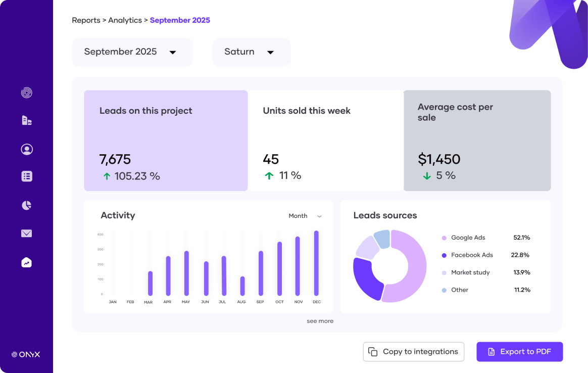Image resolution: width=588 pixels, height=373 pixels.
Task: Navigate to Reports in the breadcrumb
Action: point(86,20)
